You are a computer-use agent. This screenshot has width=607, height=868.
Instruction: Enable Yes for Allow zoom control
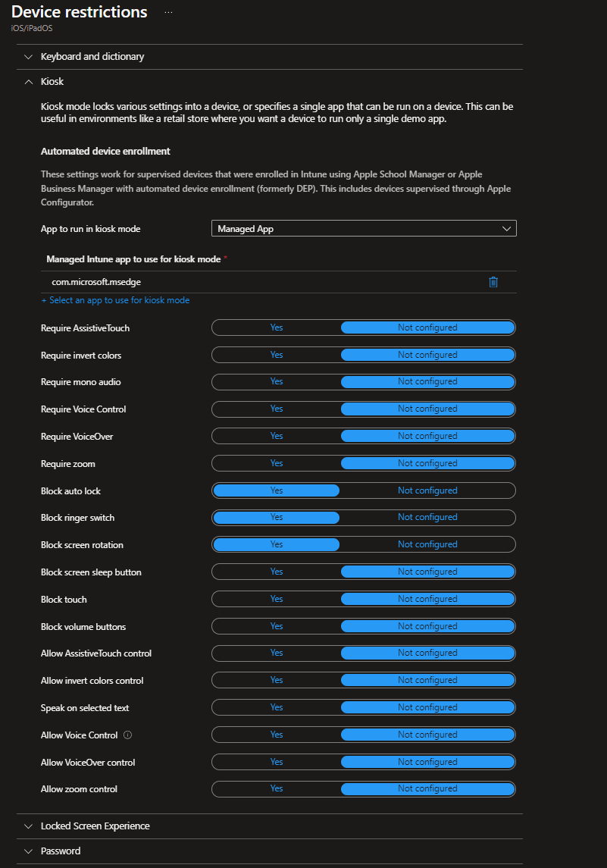click(277, 788)
